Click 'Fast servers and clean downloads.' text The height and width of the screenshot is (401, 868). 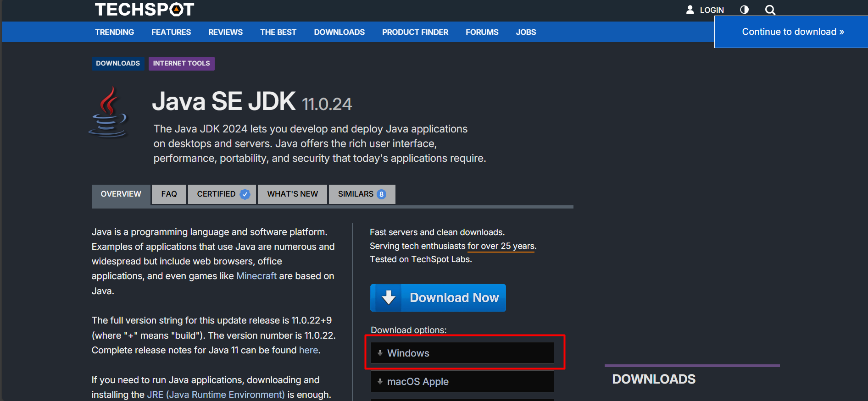coord(437,232)
